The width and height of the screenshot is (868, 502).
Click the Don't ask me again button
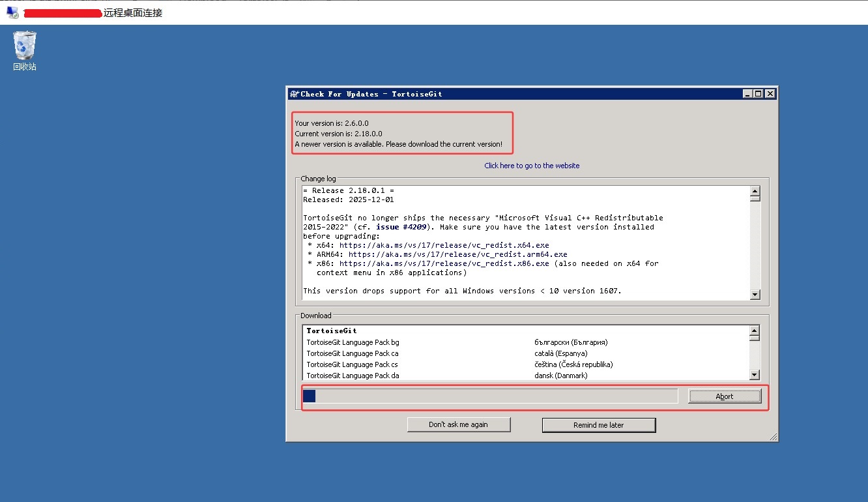[x=458, y=424]
